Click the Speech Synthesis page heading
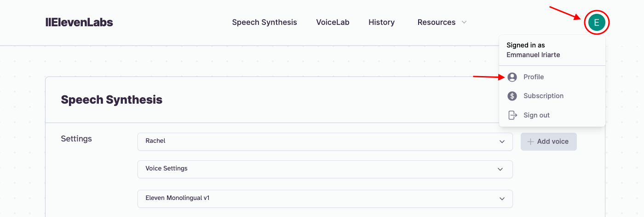644x217 pixels. [111, 100]
